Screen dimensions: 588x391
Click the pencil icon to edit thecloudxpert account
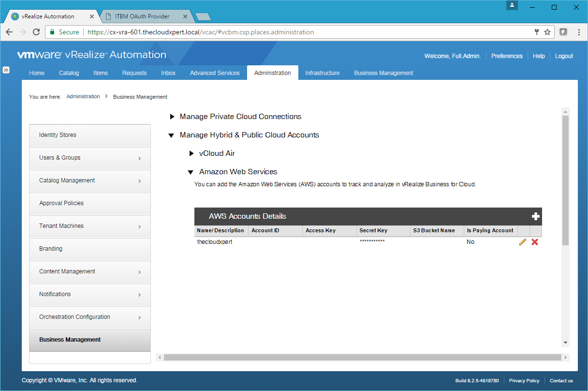522,242
